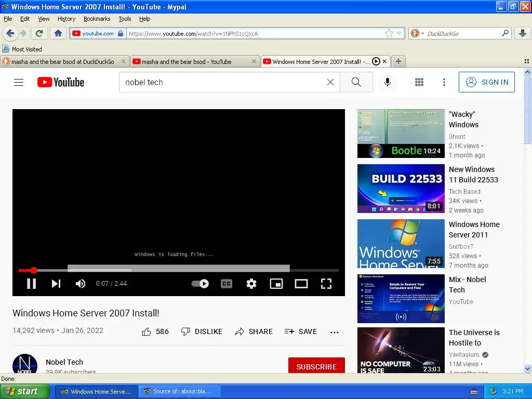Click the DISLIKE button

[x=202, y=331]
